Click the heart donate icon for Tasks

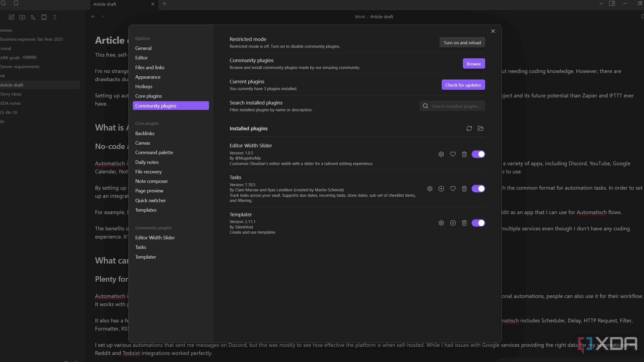click(x=453, y=189)
